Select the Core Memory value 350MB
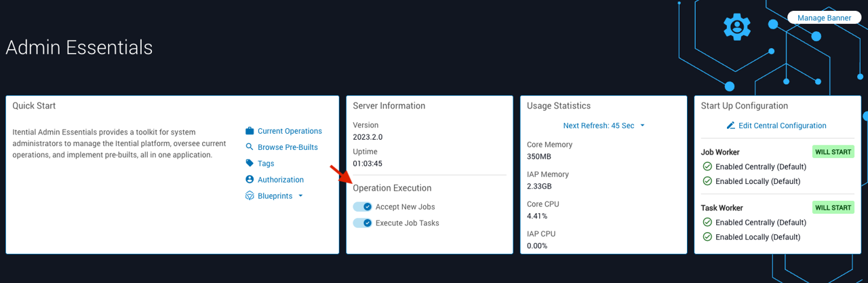 (539, 157)
